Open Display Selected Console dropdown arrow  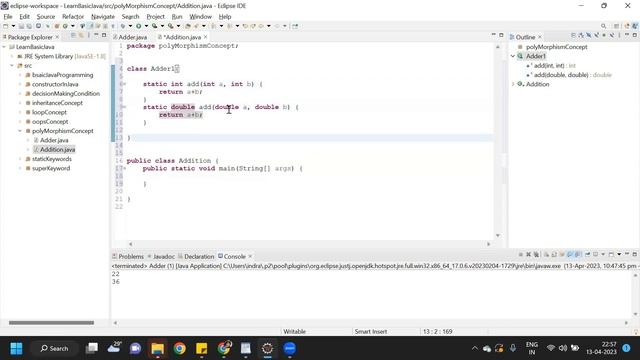603,254
